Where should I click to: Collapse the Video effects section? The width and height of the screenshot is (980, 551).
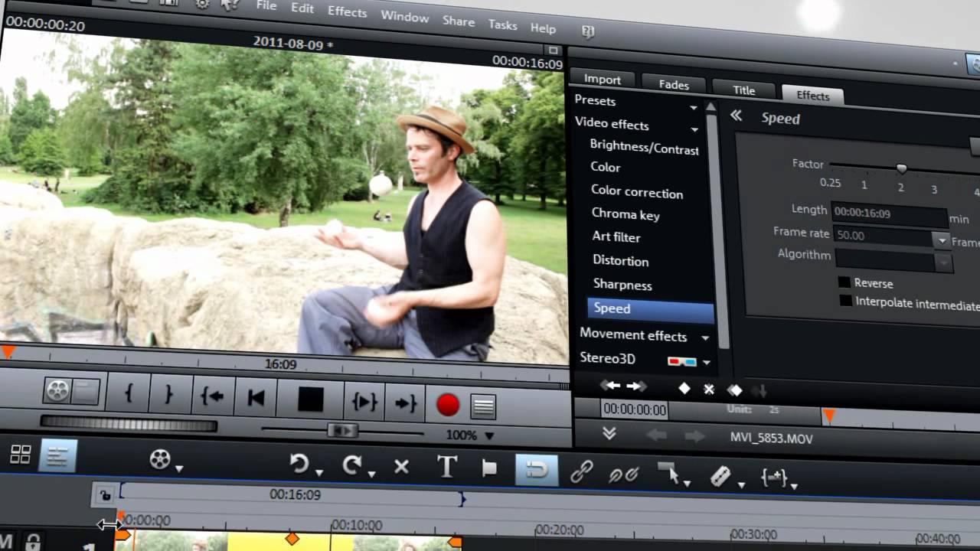coord(694,129)
